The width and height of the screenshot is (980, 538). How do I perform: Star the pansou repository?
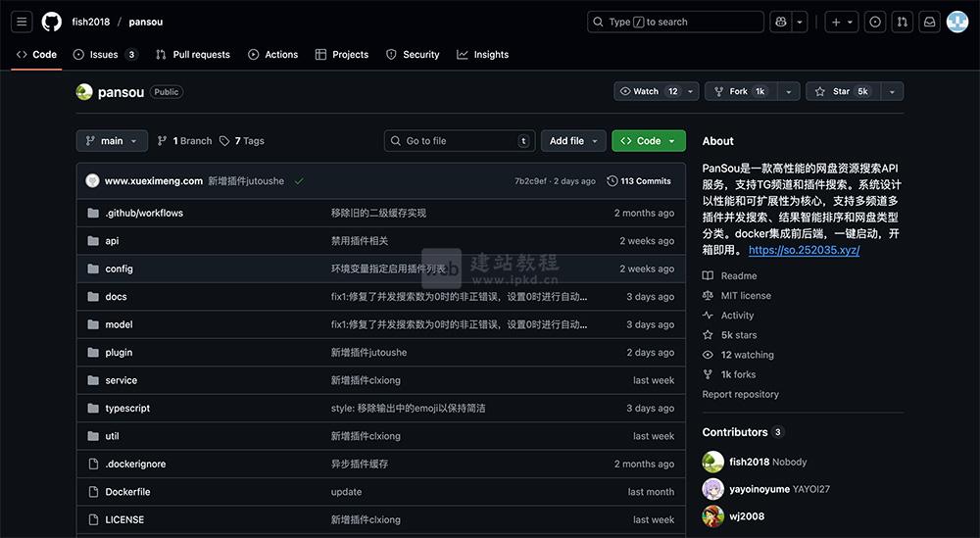pyautogui.click(x=843, y=91)
